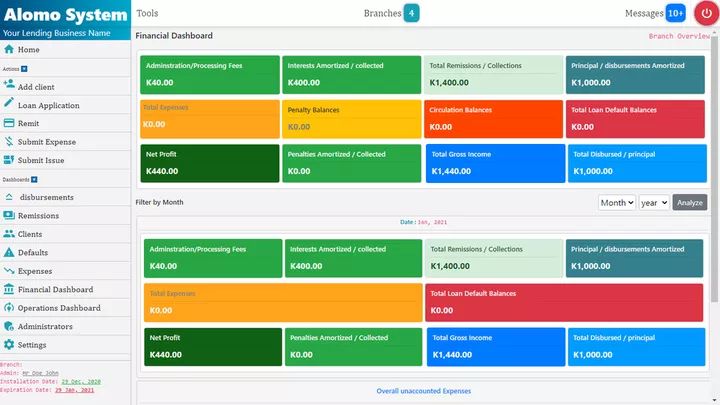Click the Expenses trend icon

point(9,271)
